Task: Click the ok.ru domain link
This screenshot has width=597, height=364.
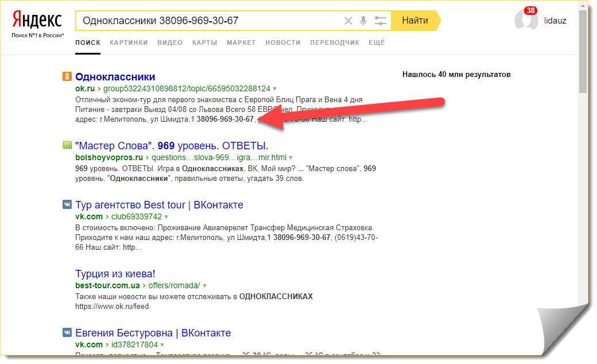Action: (x=85, y=89)
